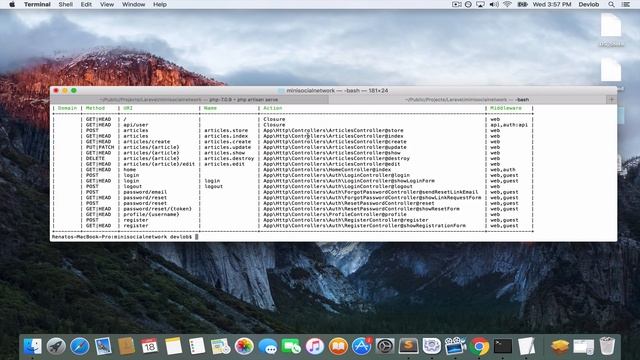
Task: Click battery status icon in menu bar
Action: pos(522,4)
